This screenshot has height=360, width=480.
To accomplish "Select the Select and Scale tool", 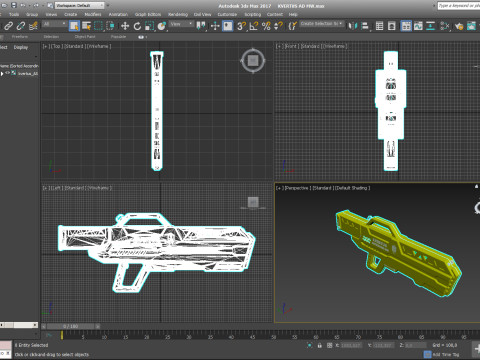I will (x=149, y=26).
